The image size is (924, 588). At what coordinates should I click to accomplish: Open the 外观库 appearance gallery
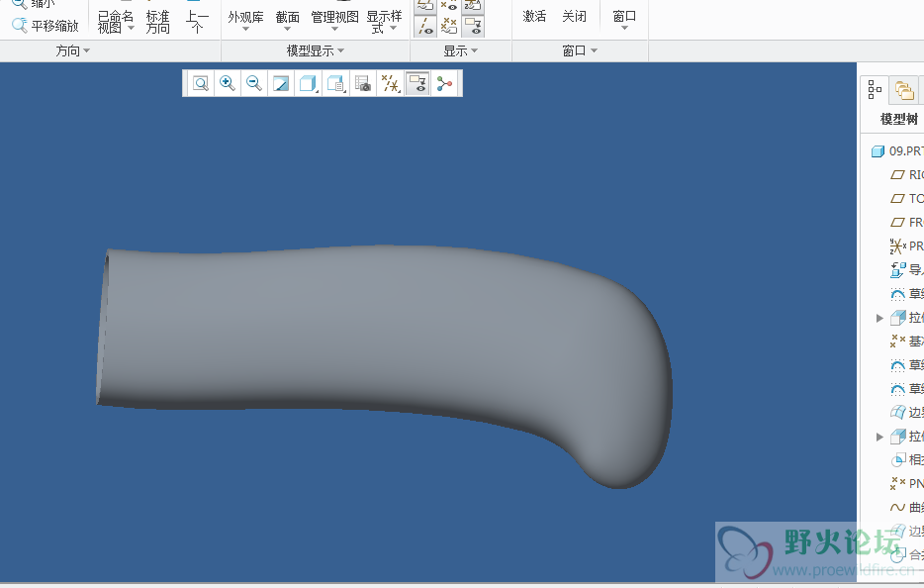245,20
